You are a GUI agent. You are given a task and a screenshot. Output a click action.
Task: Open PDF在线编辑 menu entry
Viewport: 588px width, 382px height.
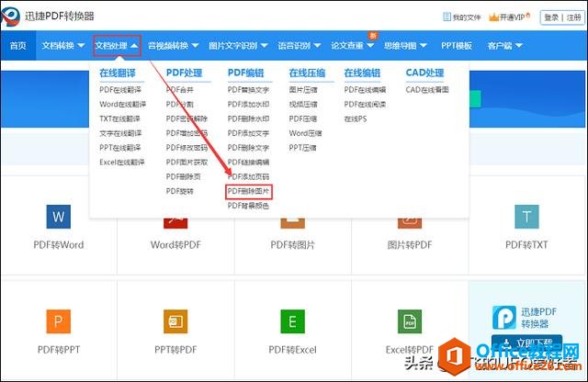(365, 90)
